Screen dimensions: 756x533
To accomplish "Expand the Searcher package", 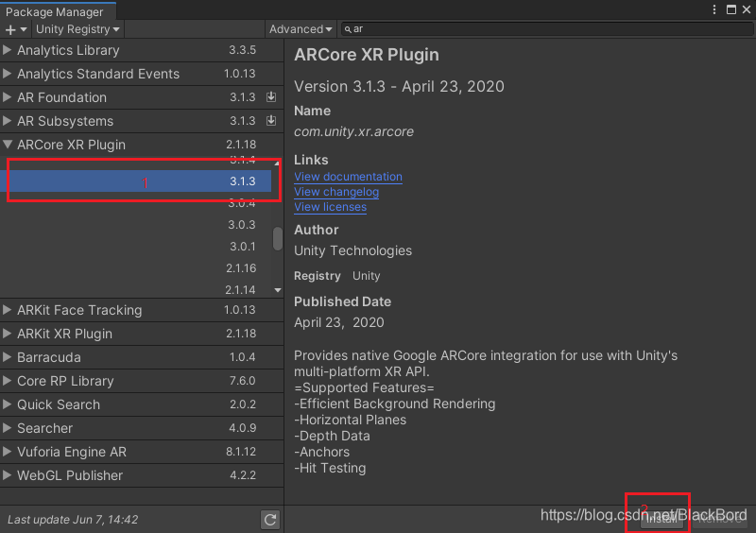I will coord(7,428).
